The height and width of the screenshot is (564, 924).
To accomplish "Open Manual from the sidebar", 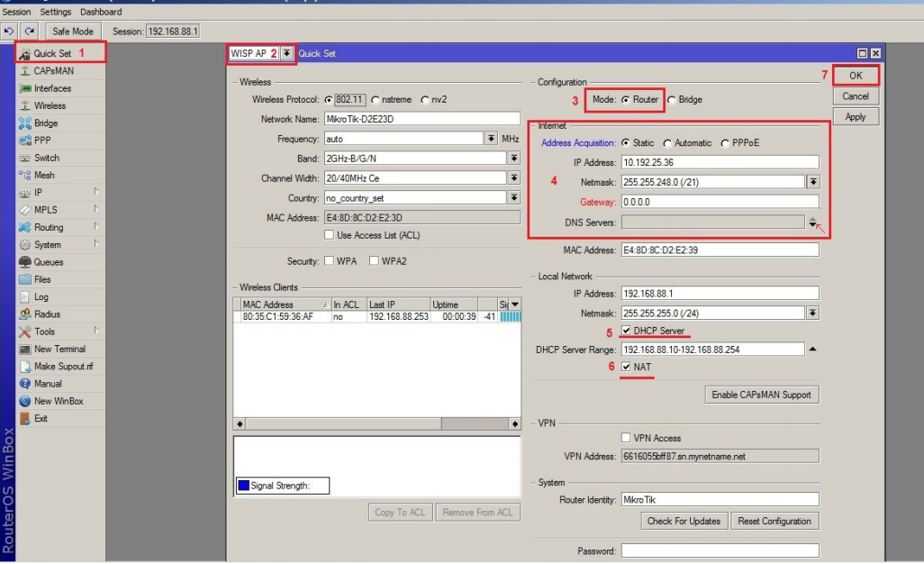I will 60,384.
